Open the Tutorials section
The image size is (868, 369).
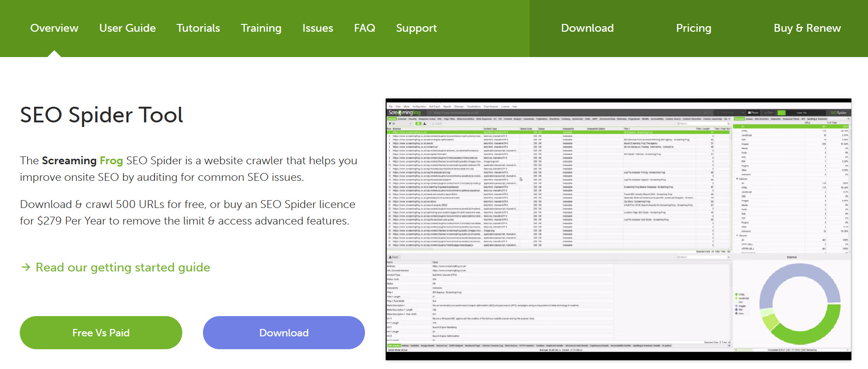pos(198,28)
